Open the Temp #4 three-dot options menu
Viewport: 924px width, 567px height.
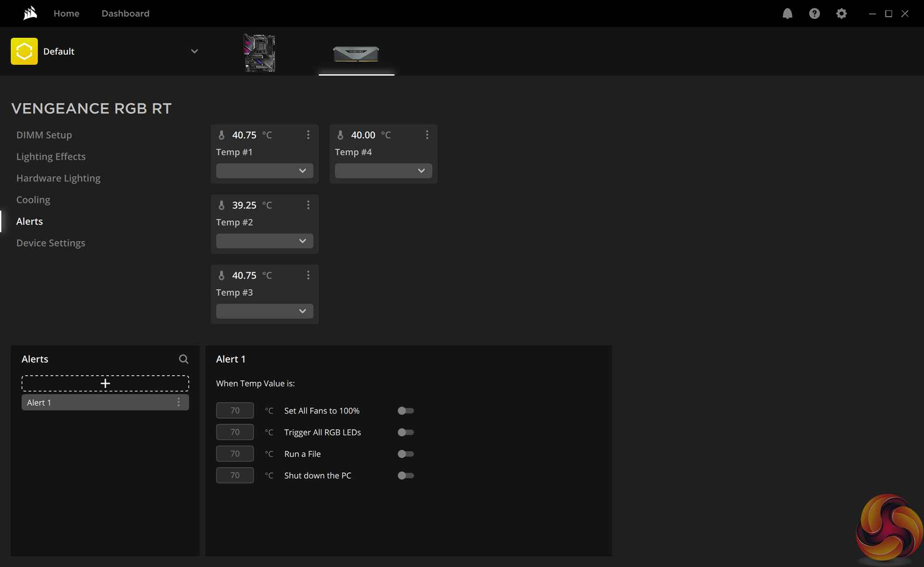click(427, 135)
